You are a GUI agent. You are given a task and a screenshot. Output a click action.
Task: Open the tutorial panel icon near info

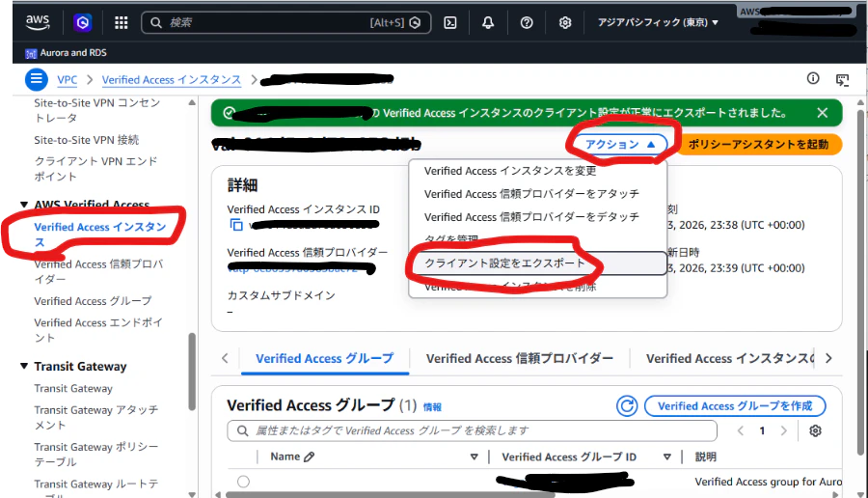click(842, 80)
